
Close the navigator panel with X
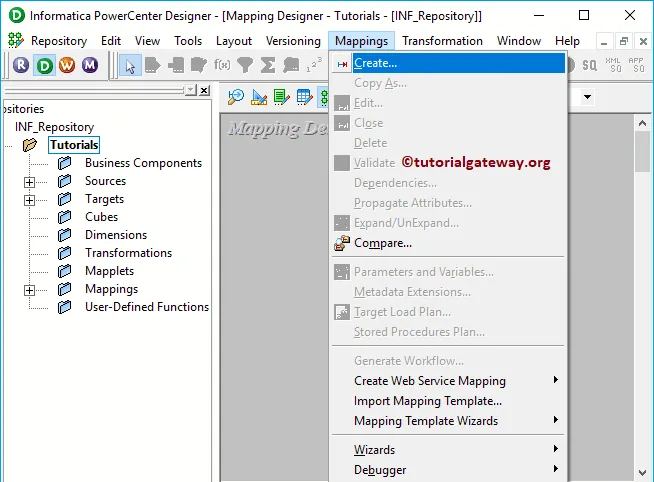click(204, 90)
